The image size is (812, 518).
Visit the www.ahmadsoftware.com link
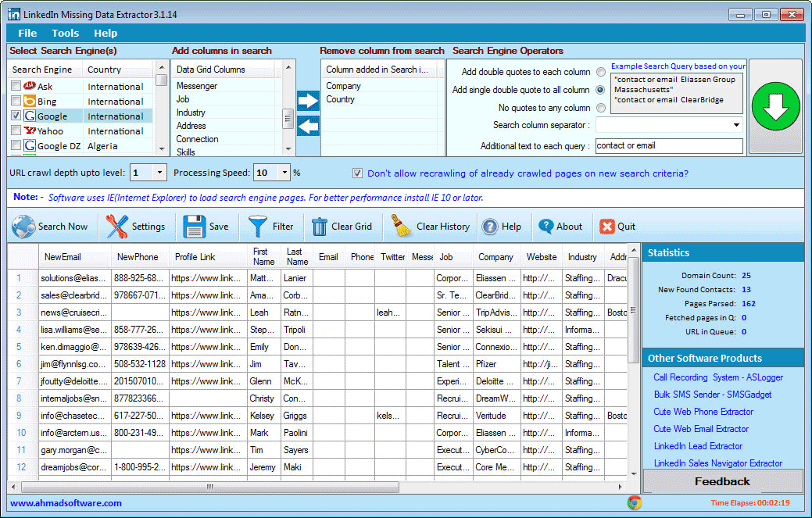[x=66, y=503]
